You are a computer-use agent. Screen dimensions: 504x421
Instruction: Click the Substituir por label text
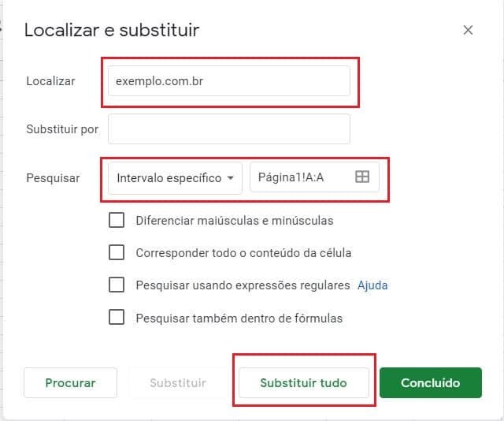coord(62,129)
